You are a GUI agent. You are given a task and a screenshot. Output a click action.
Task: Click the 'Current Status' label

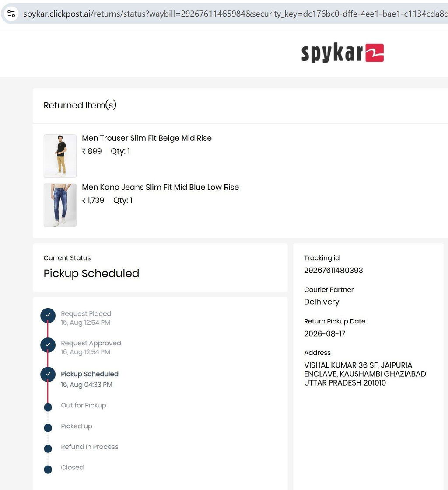67,258
